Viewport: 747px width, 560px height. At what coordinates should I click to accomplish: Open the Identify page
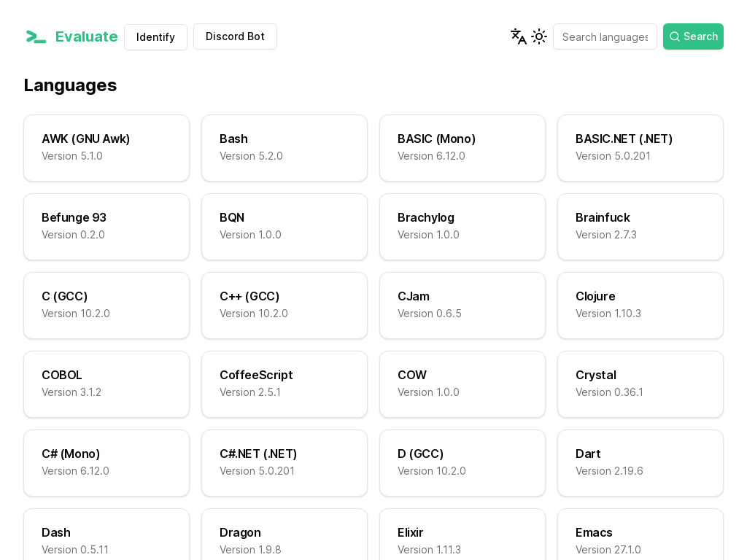(x=156, y=37)
